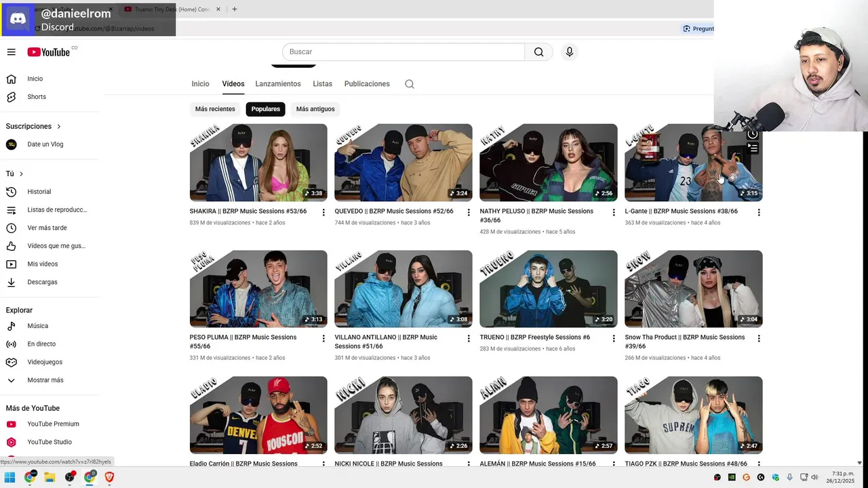
Task: Add L-Gante video to queue
Action: tap(752, 148)
